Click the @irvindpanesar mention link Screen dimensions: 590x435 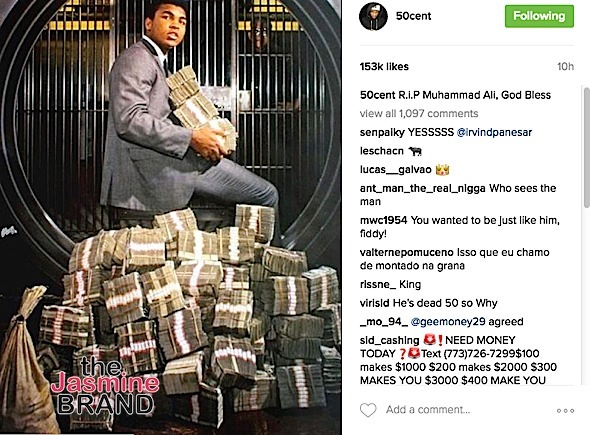[494, 132]
